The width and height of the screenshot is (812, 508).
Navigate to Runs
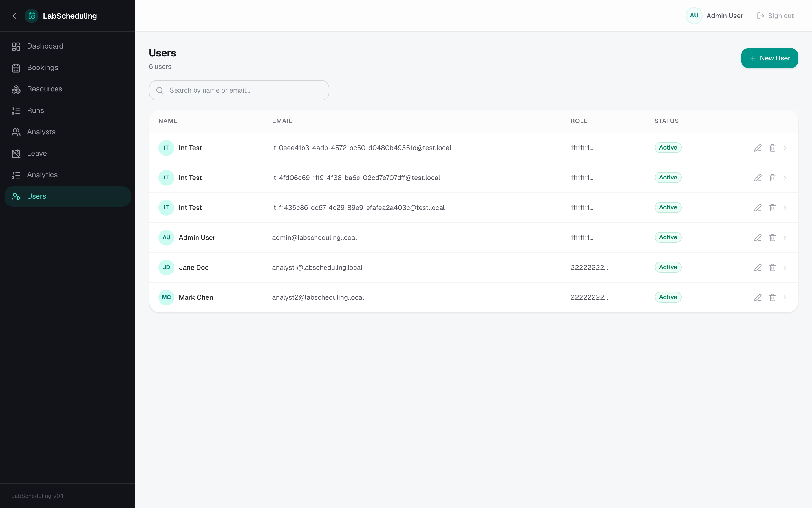(x=67, y=111)
